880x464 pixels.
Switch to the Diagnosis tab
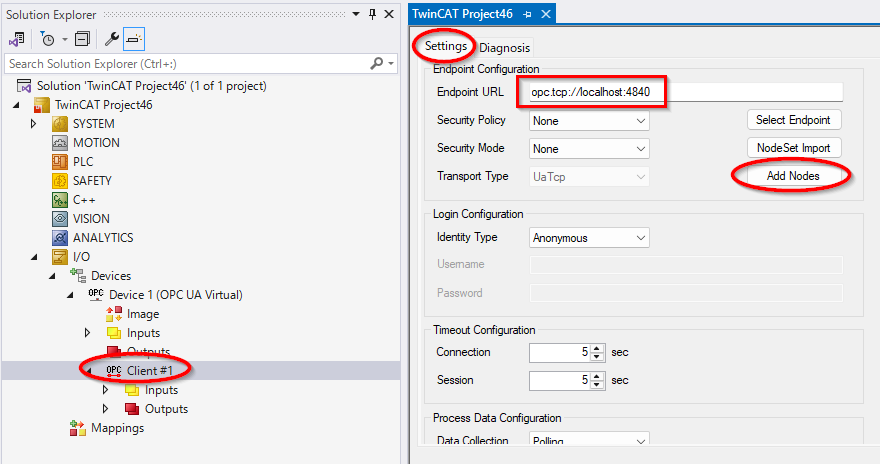pyautogui.click(x=505, y=47)
